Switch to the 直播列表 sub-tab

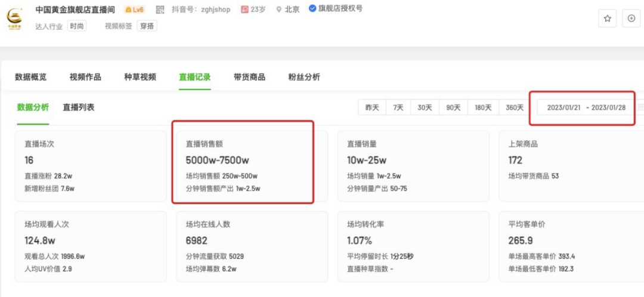(x=79, y=107)
